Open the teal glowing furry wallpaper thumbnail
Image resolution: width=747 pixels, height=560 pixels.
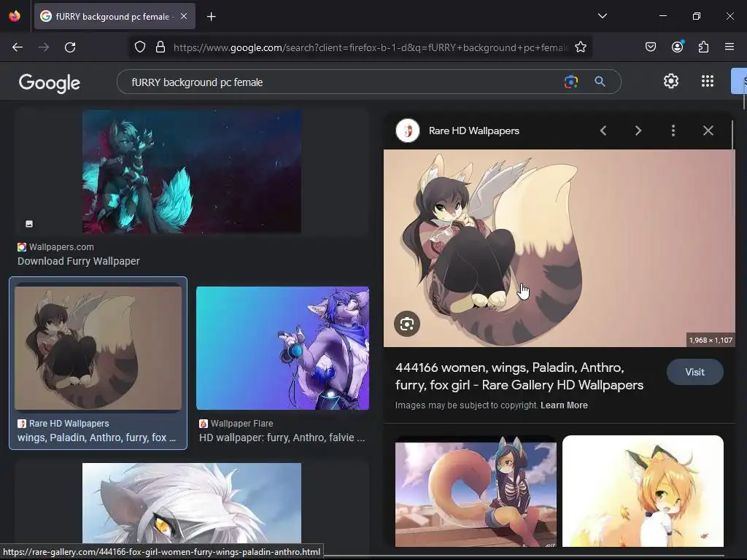click(x=192, y=172)
